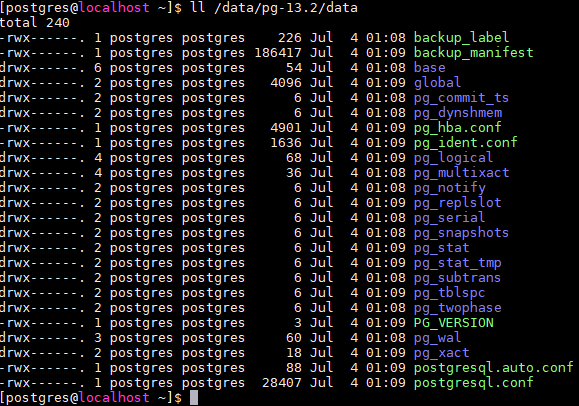Viewport: 579px width, 406px height.
Task: Select the backup_manifest file entry
Action: coord(473,53)
